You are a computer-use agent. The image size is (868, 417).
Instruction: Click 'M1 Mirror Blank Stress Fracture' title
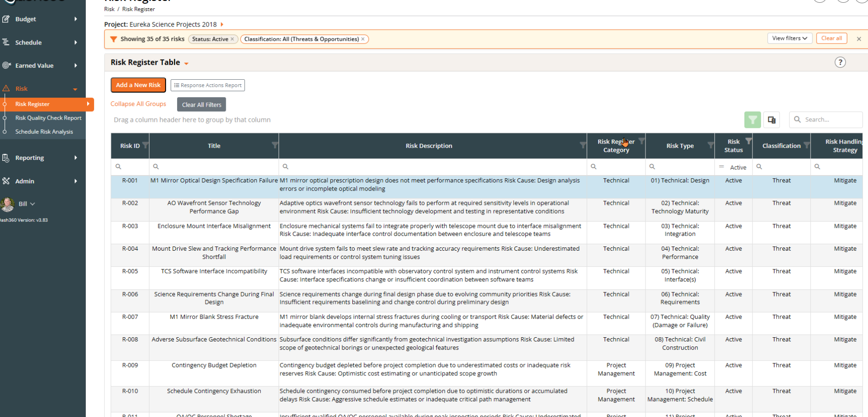tap(214, 317)
